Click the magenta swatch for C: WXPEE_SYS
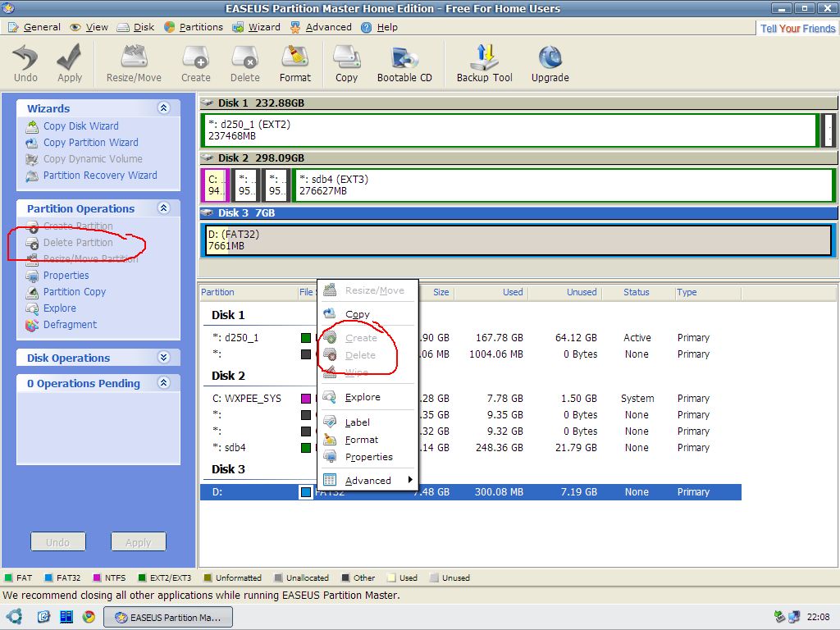The height and width of the screenshot is (630, 840). (x=306, y=399)
